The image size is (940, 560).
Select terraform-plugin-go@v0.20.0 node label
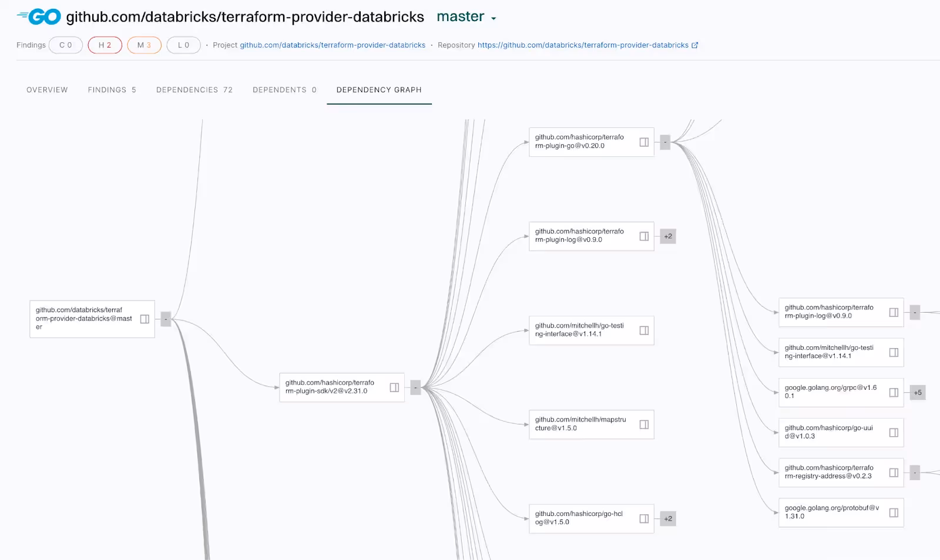point(579,141)
